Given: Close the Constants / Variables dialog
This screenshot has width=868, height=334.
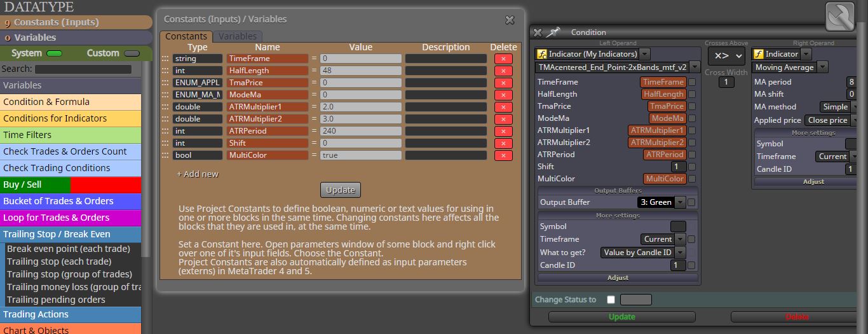Looking at the screenshot, I should tap(510, 20).
